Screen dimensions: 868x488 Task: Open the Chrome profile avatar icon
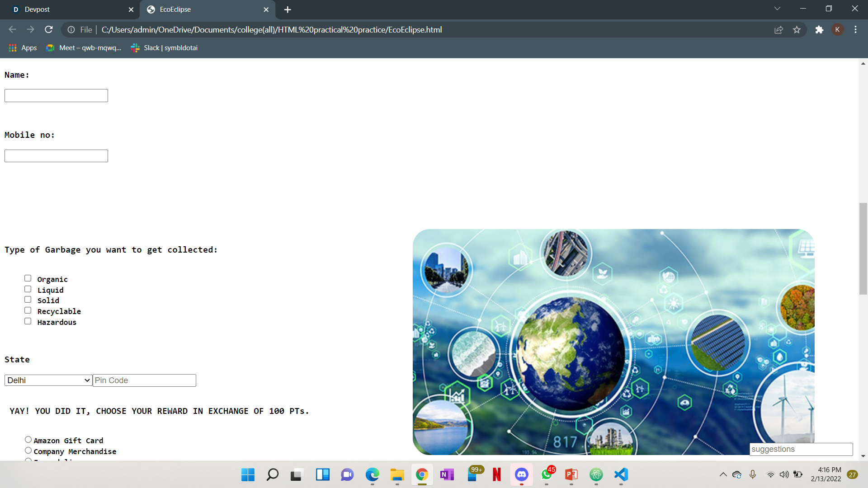point(838,29)
